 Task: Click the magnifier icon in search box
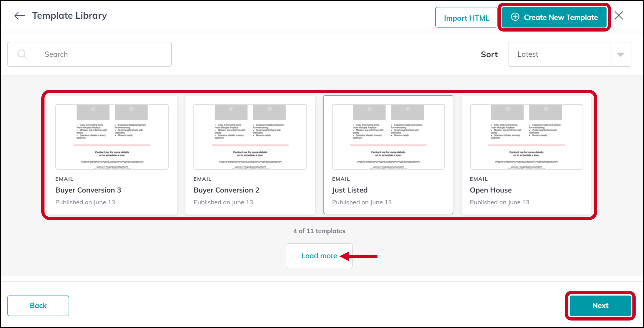coord(22,54)
